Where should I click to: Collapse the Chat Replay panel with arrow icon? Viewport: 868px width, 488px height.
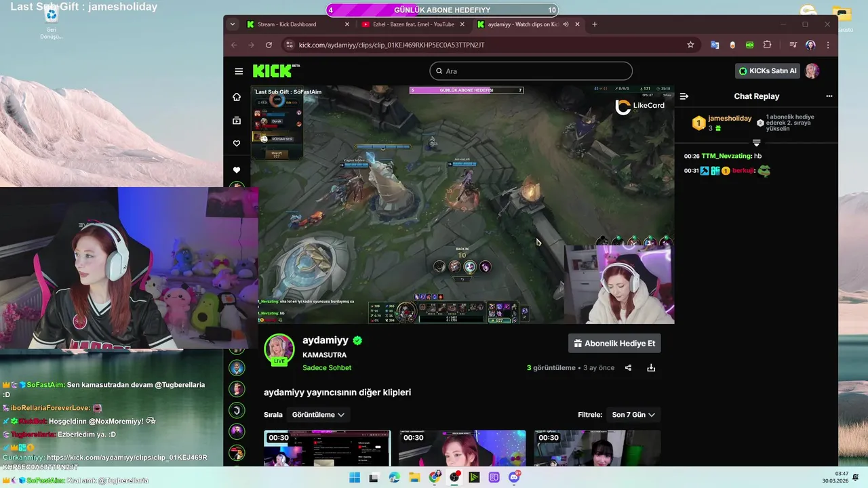[x=684, y=96]
